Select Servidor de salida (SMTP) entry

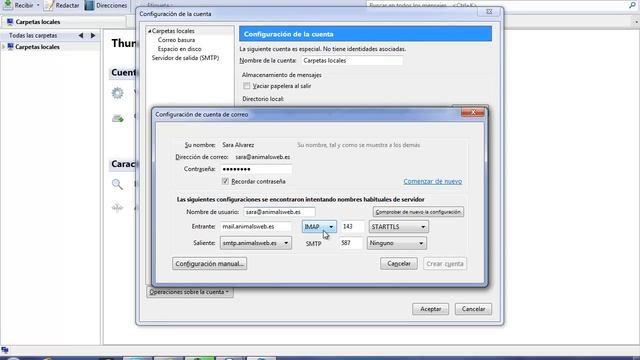pyautogui.click(x=185, y=58)
